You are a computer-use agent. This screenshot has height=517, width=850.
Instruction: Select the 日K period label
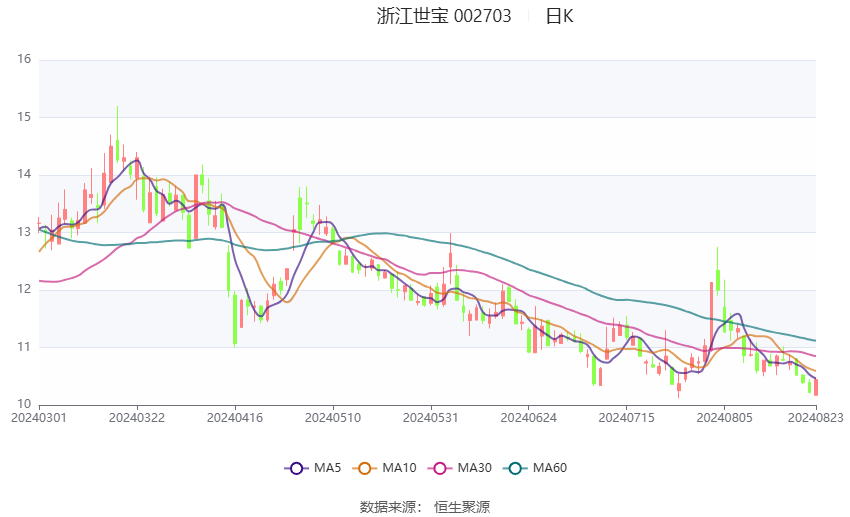(559, 16)
